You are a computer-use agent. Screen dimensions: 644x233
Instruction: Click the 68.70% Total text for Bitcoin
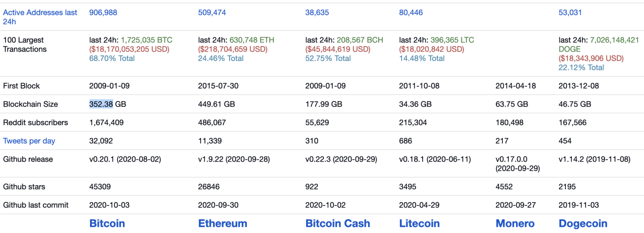tap(112, 58)
